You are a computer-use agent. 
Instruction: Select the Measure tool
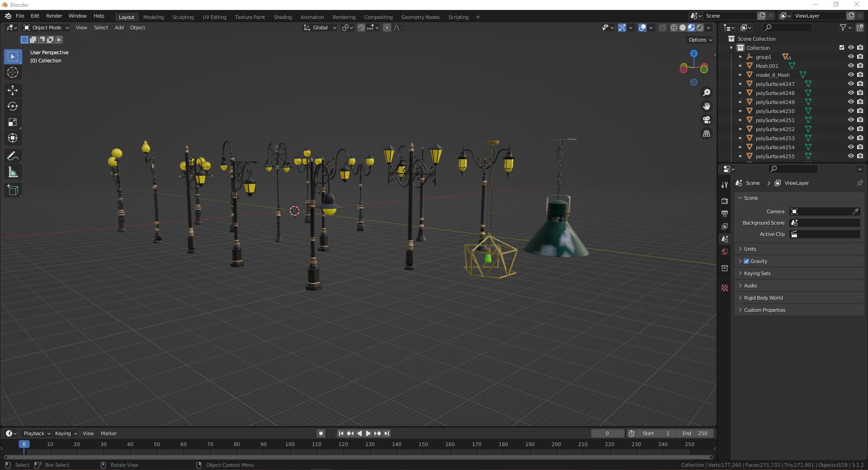(13, 172)
